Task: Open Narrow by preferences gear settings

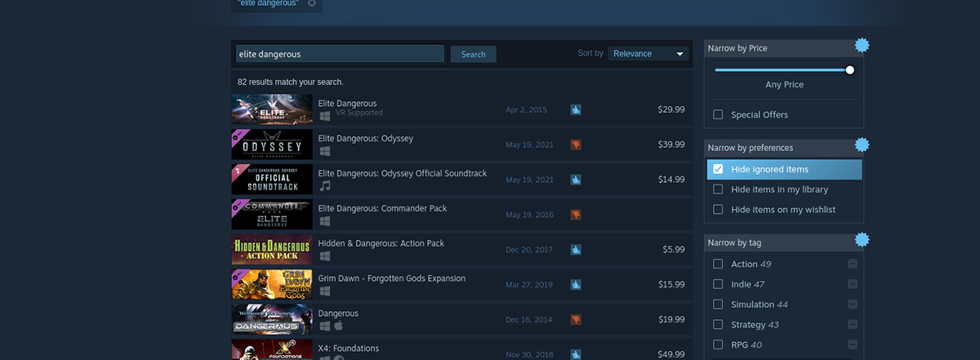Action: [862, 144]
